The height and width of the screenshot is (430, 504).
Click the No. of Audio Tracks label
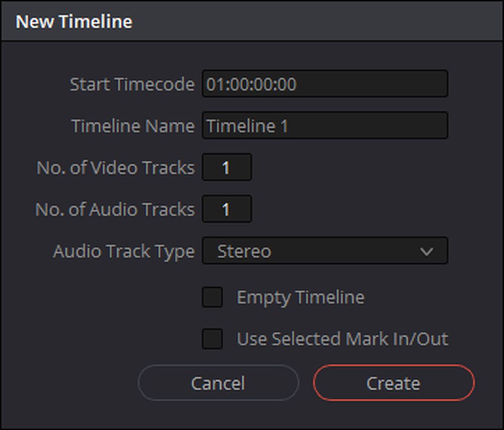pyautogui.click(x=115, y=209)
